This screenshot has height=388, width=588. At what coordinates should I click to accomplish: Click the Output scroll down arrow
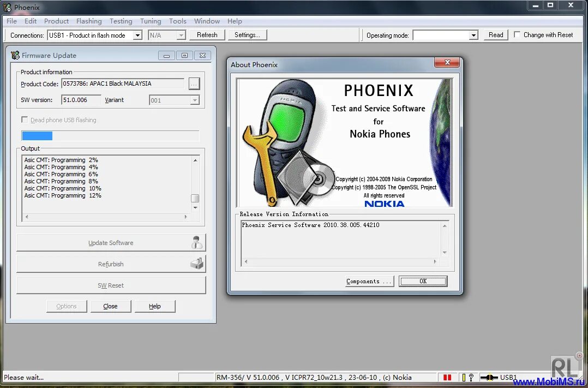tap(195, 207)
